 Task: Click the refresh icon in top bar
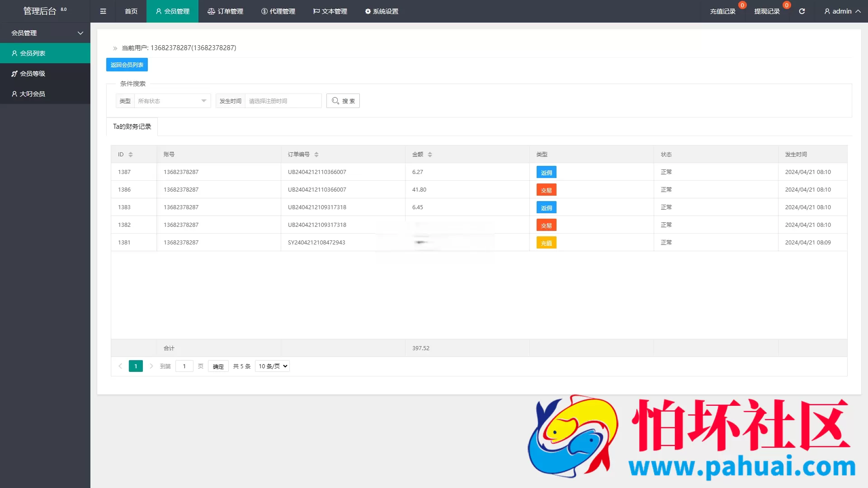tap(802, 11)
